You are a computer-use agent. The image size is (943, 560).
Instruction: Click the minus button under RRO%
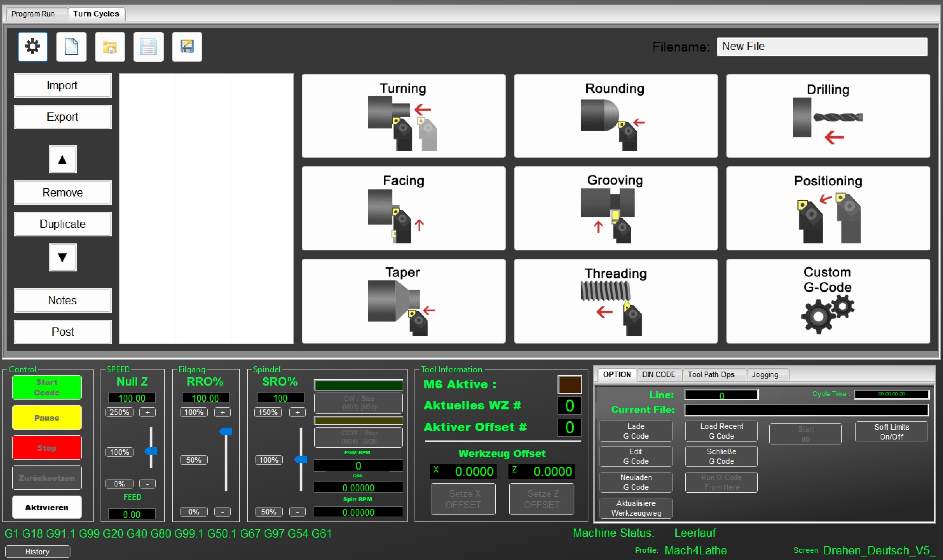[223, 512]
